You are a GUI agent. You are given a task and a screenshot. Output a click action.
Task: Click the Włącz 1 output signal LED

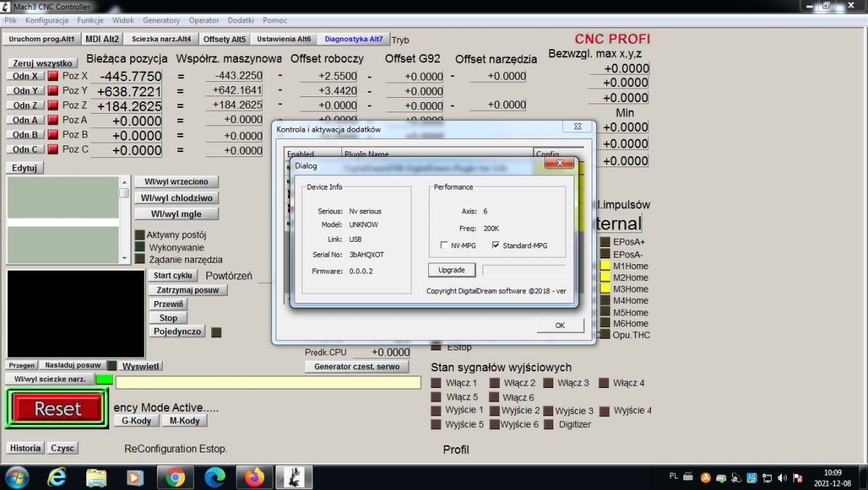(x=436, y=383)
